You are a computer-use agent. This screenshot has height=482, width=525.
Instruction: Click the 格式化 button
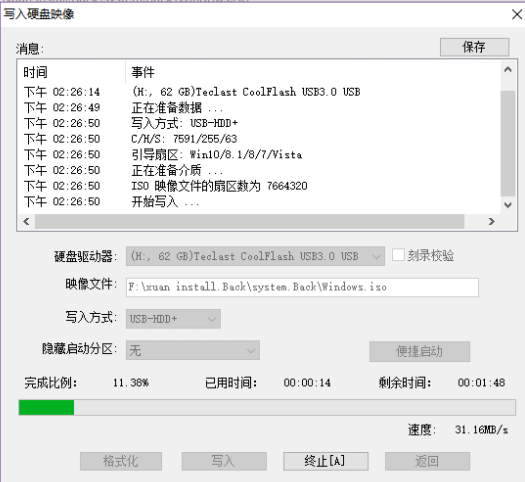[x=121, y=461]
